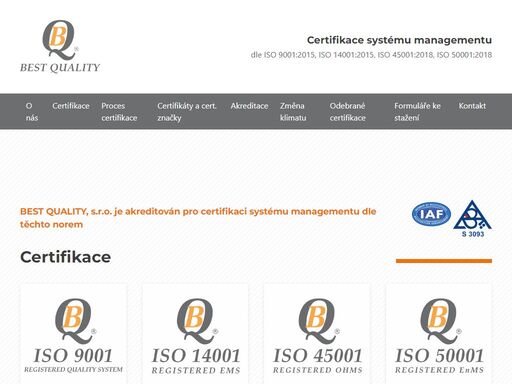
Task: Click the orange 'BEST QUALITY, s.r.o. je akreditován' text
Action: [x=198, y=218]
